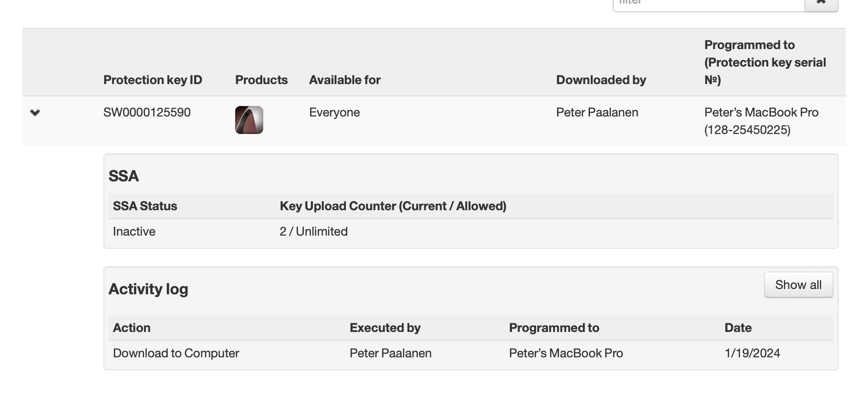The height and width of the screenshot is (395, 868).
Task: Click the Activity log heading
Action: coord(148,289)
